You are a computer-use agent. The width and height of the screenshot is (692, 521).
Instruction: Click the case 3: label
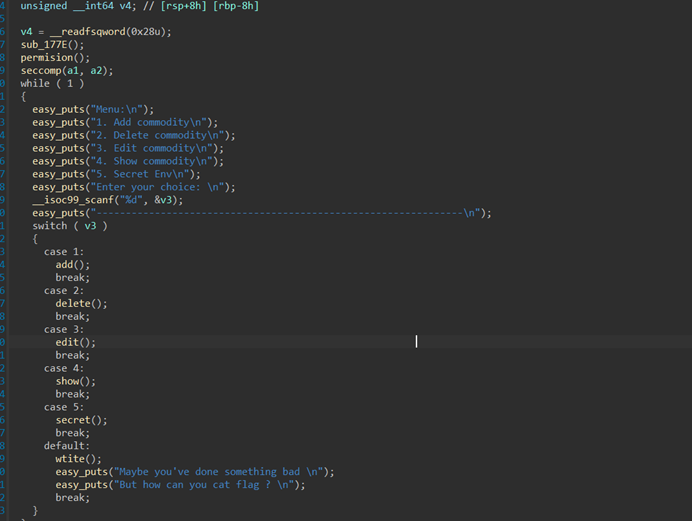[64, 330]
